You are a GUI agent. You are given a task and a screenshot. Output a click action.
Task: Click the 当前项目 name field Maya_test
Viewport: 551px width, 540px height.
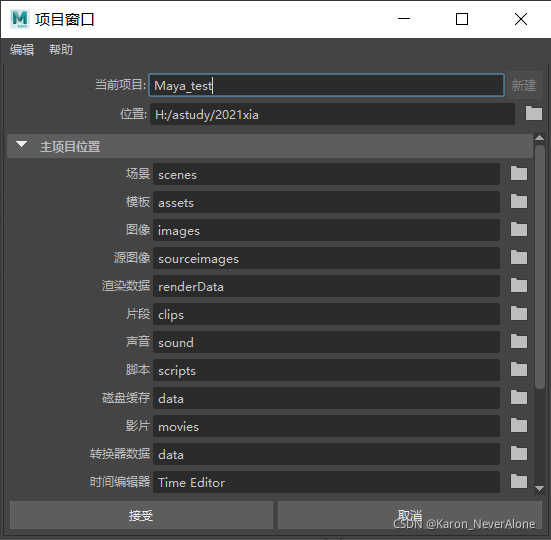[x=326, y=85]
